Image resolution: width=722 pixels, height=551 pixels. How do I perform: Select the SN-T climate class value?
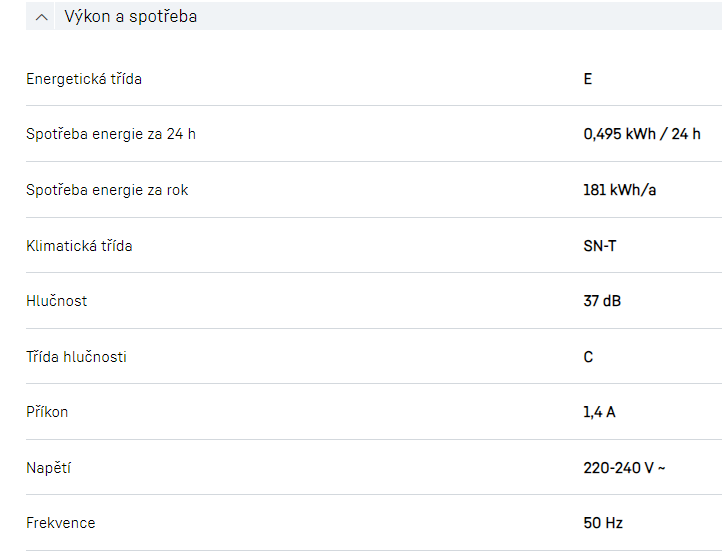600,245
